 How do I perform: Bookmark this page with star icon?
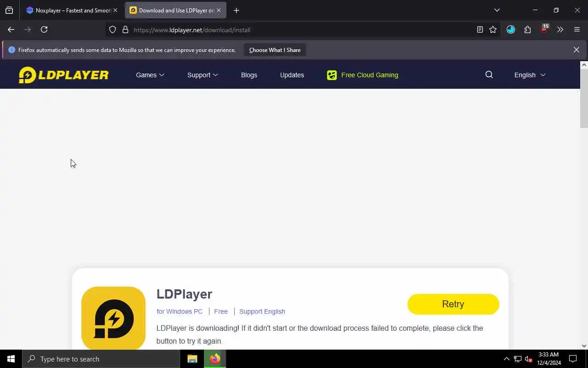click(x=493, y=29)
